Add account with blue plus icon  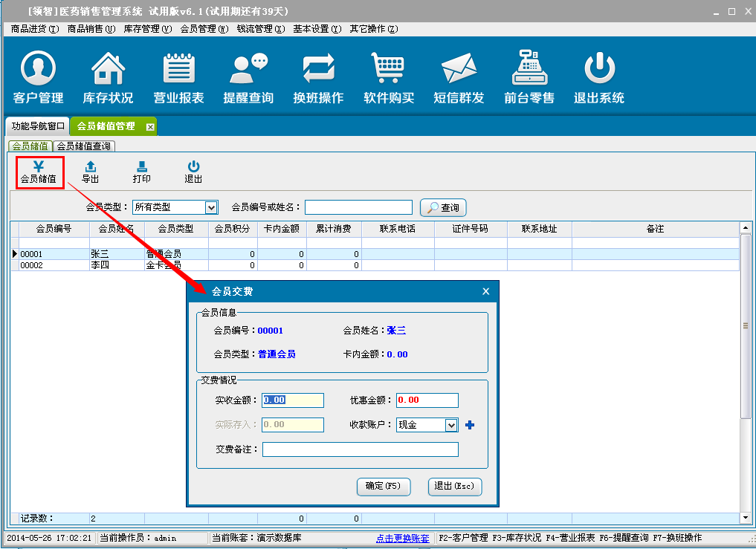point(470,425)
